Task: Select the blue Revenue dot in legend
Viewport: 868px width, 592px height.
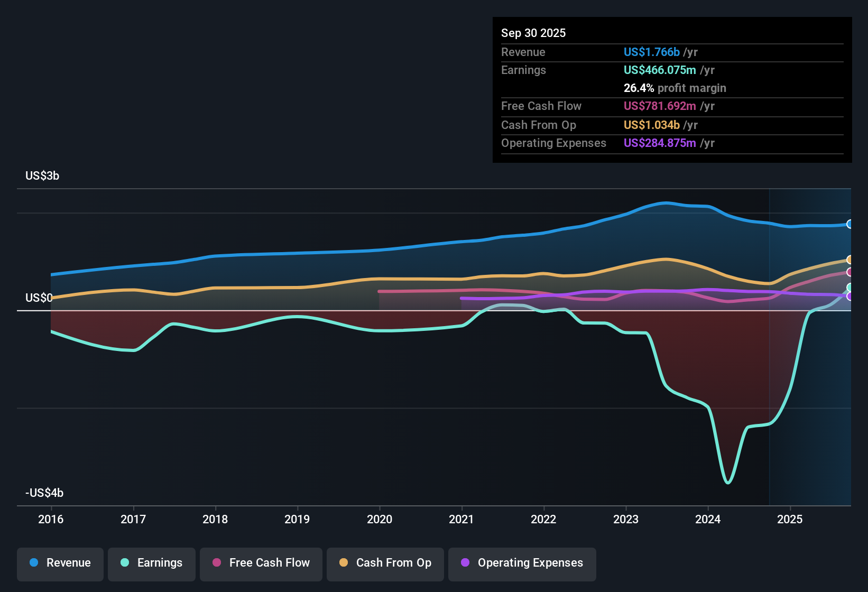Action: tap(33, 563)
